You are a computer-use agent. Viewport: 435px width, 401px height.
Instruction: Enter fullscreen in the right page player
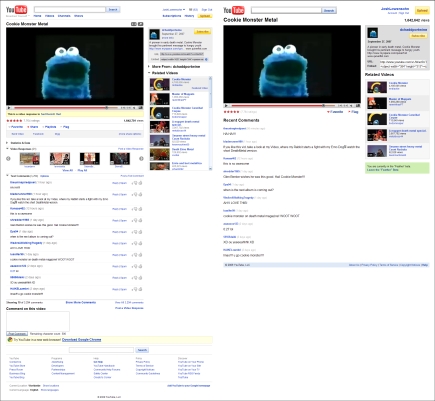tap(358, 106)
